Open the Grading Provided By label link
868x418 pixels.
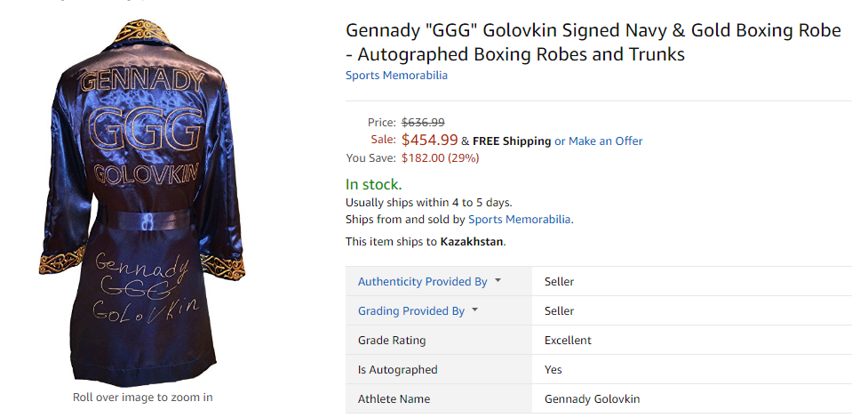click(410, 310)
